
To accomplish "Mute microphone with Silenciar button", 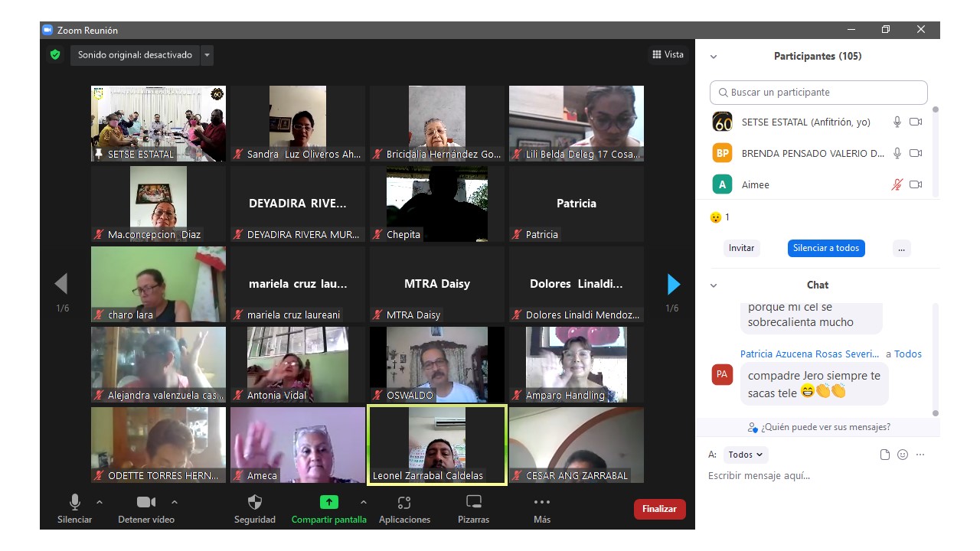I will pyautogui.click(x=75, y=503).
